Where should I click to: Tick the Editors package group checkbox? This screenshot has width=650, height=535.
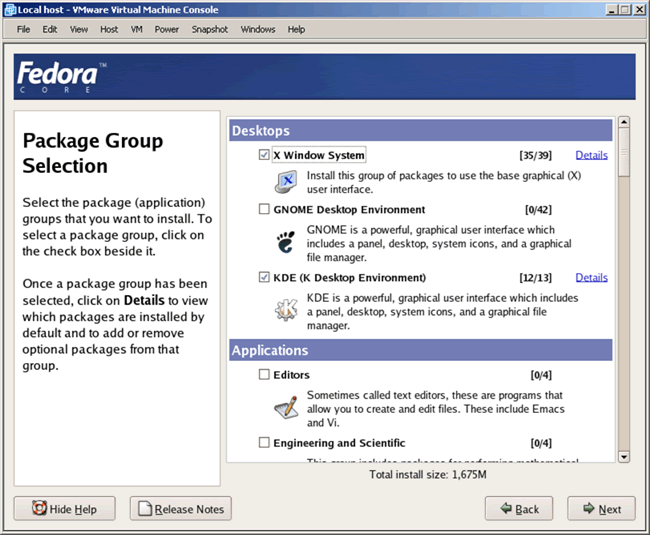click(x=264, y=375)
